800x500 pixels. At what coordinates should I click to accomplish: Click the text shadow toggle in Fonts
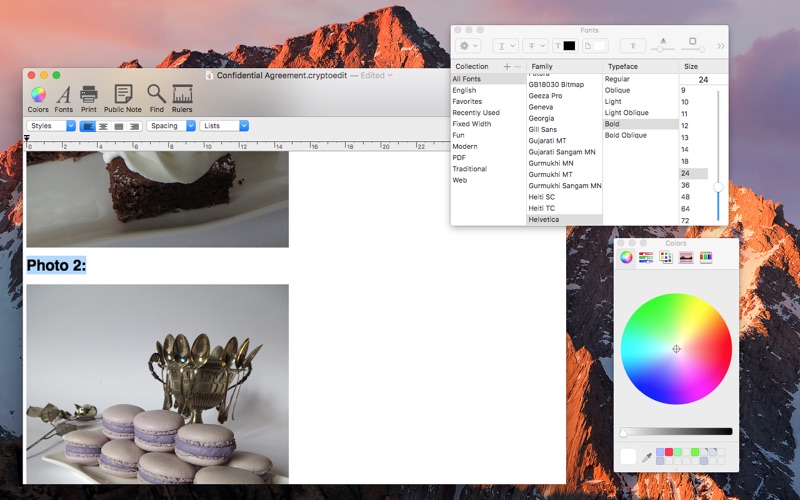[x=631, y=46]
